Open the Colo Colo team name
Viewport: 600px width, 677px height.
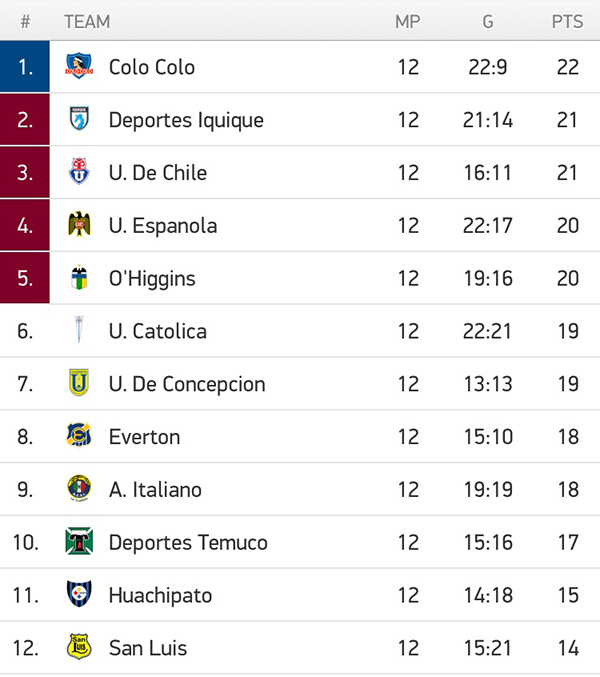152,67
